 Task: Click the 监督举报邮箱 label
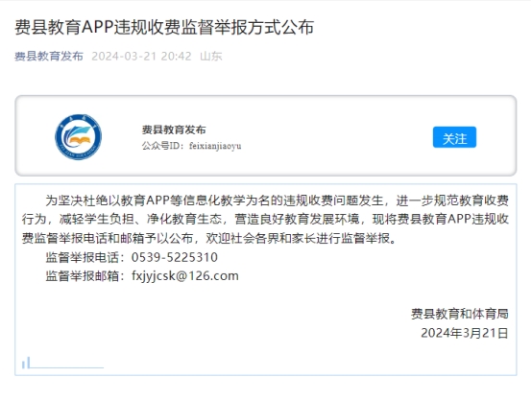click(x=83, y=276)
